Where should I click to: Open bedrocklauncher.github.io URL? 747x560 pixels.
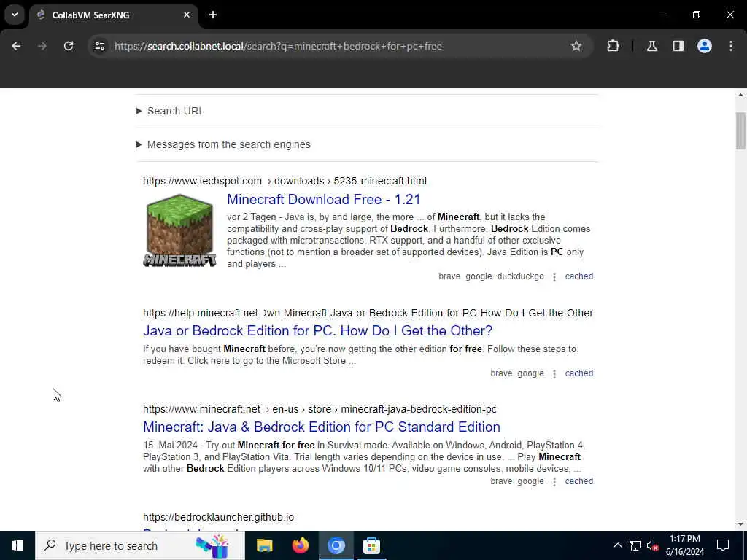click(218, 517)
